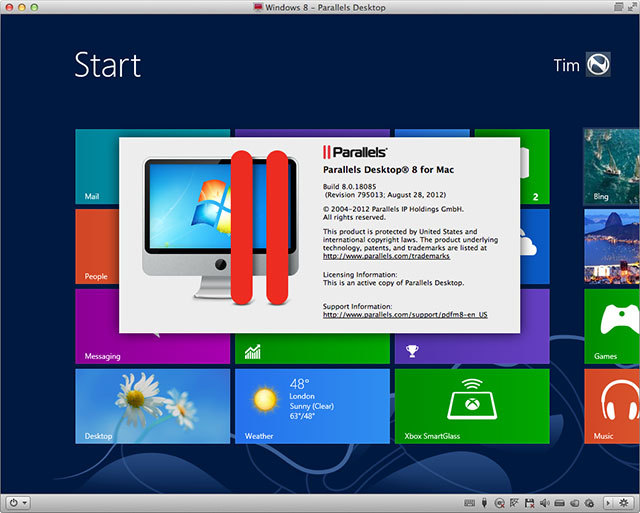Open the People tile
640x513 pixels.
[x=97, y=247]
